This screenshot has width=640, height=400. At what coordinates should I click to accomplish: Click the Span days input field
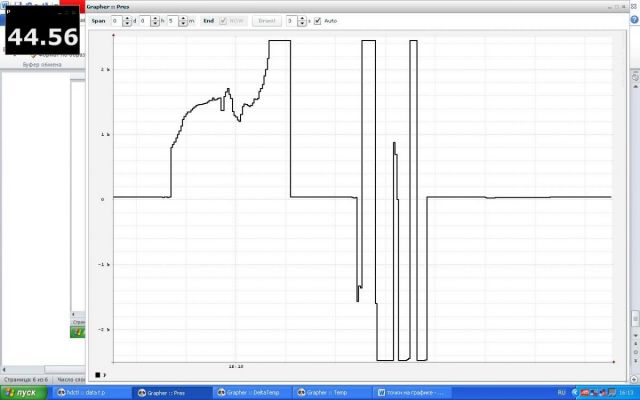click(x=115, y=20)
